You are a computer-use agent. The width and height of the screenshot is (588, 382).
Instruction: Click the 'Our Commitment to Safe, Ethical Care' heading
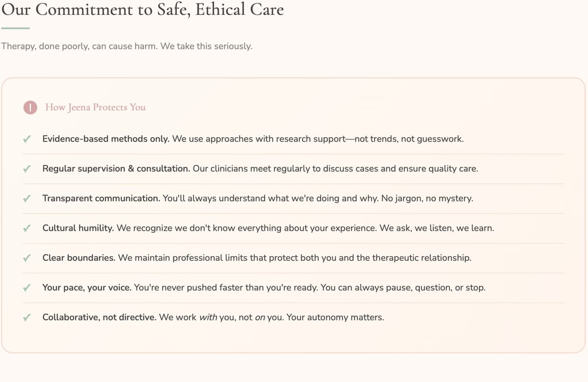(142, 10)
